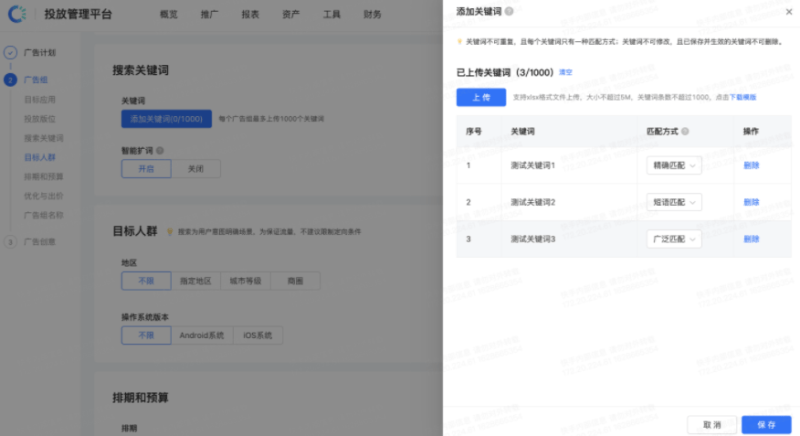Click 添加关键词(0/1000) button
This screenshot has height=436, width=800.
click(x=166, y=119)
